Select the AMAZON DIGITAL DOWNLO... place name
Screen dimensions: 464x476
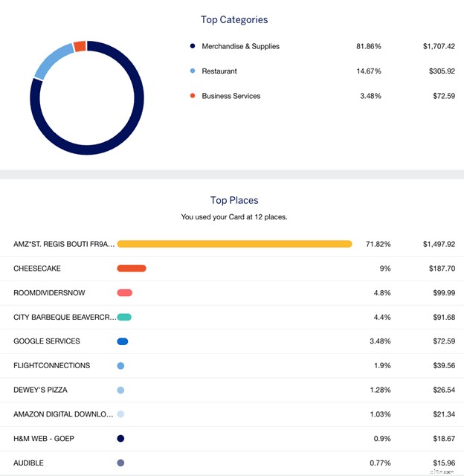coord(63,414)
